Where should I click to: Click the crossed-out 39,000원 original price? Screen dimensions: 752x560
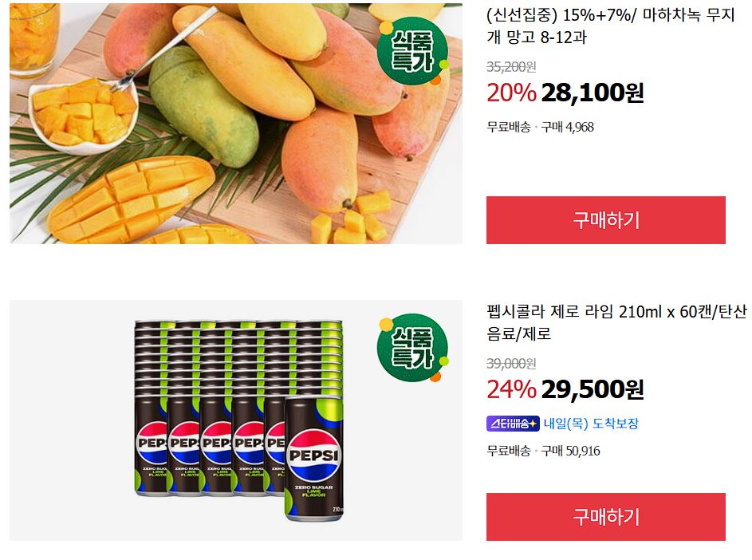tap(511, 363)
